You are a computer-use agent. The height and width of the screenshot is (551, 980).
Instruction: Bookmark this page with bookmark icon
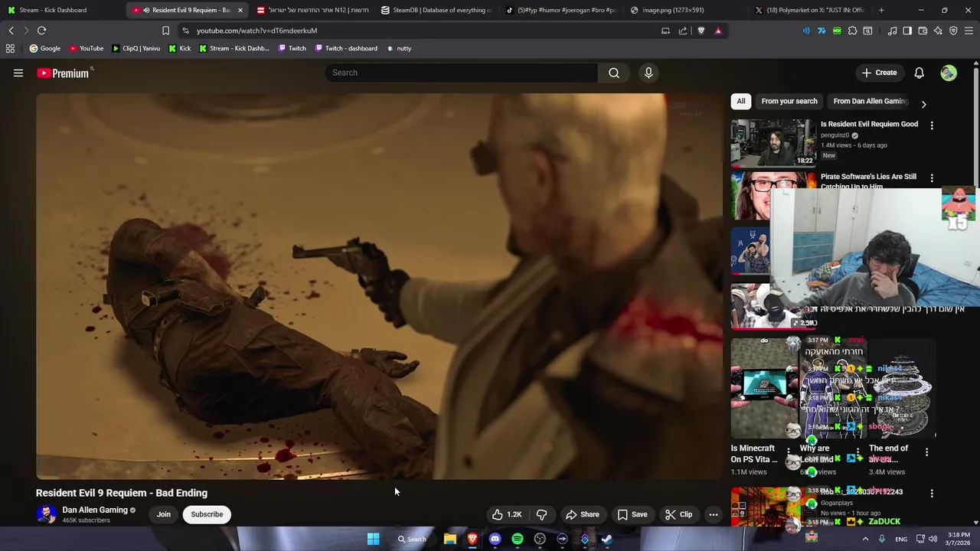point(165,31)
